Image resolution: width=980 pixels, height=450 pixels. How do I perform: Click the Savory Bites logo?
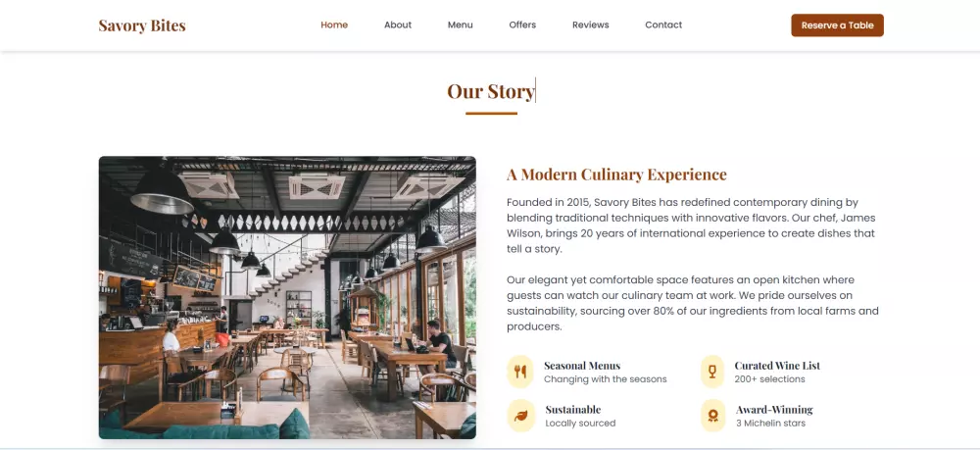click(x=142, y=25)
